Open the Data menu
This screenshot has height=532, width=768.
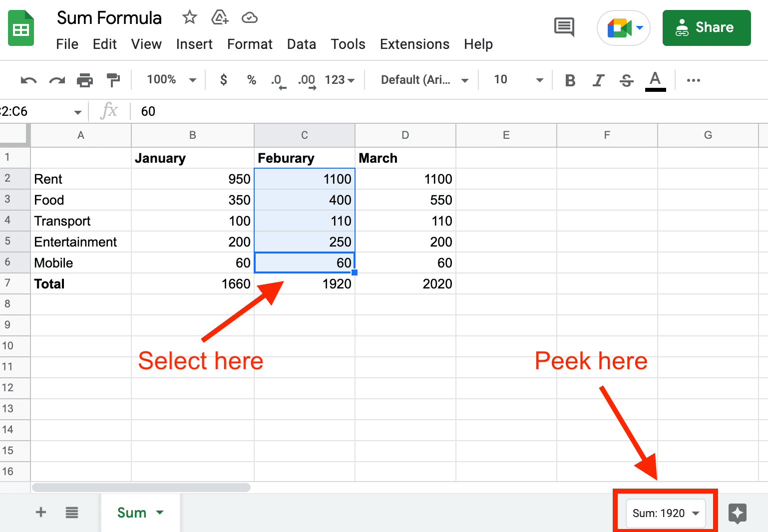click(x=302, y=44)
